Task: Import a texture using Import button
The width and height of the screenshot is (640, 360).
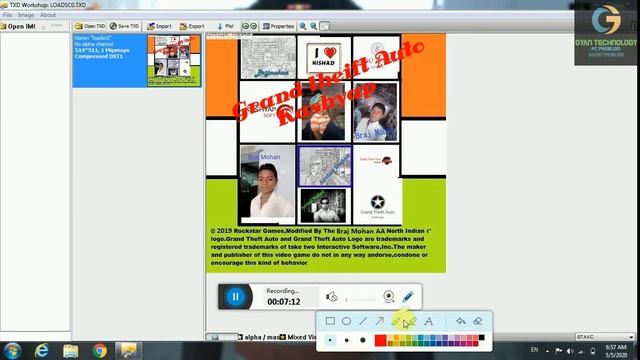Action: click(x=159, y=26)
